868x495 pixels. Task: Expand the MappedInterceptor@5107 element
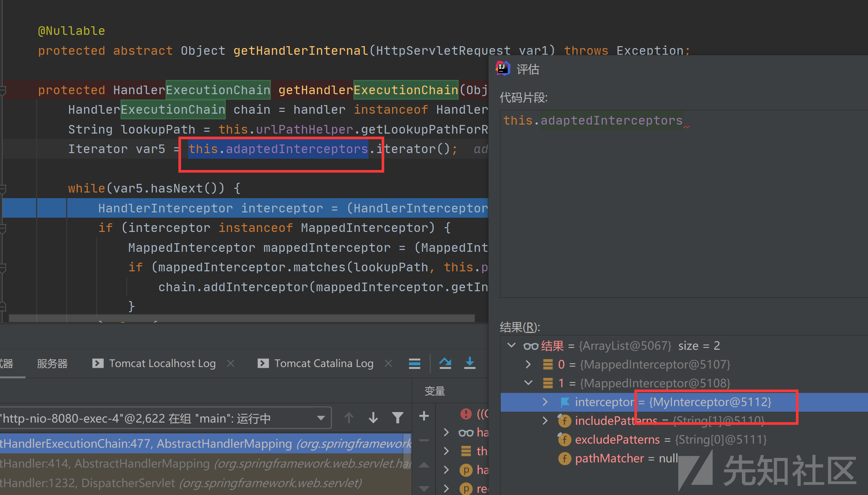click(x=528, y=364)
